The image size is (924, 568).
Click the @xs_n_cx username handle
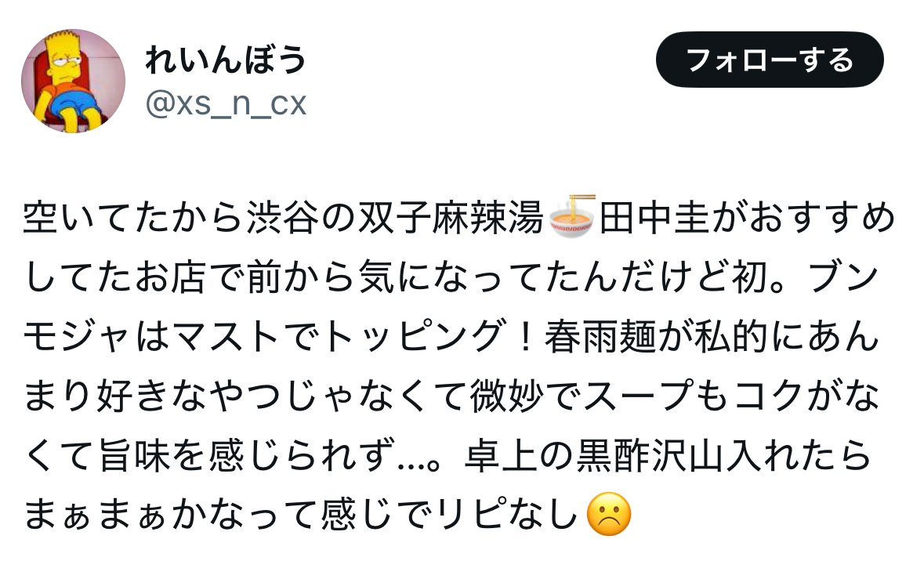tap(226, 103)
